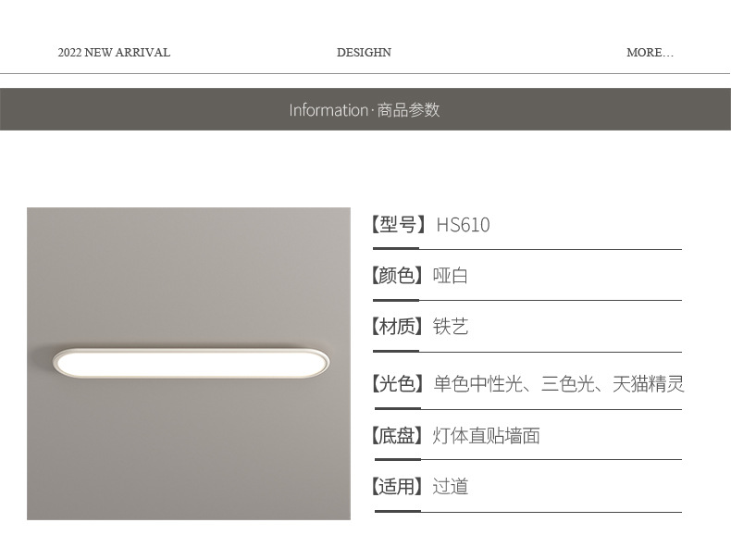
Task: Select the 哑白 color value
Action: point(451,276)
